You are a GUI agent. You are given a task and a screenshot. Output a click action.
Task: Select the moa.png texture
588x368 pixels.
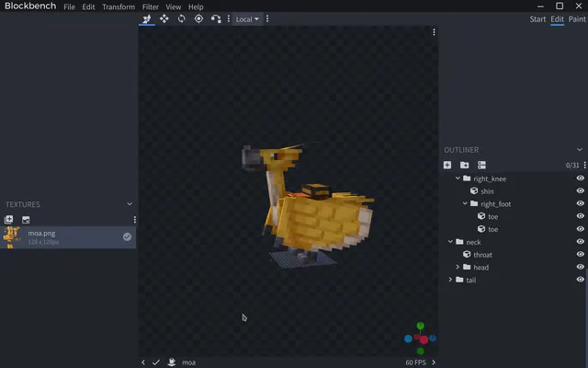coord(68,237)
